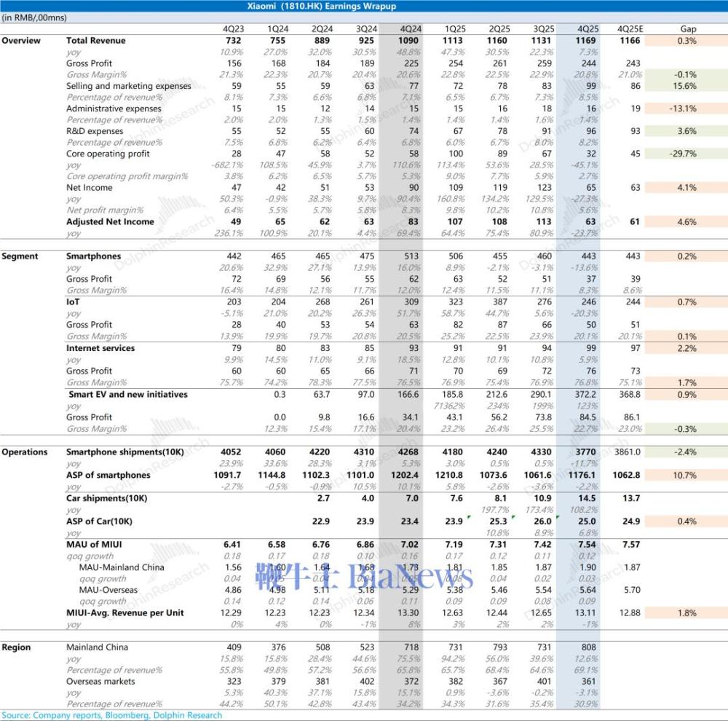
Task: Select the Adjusted Net Income row label
Action: (110, 222)
